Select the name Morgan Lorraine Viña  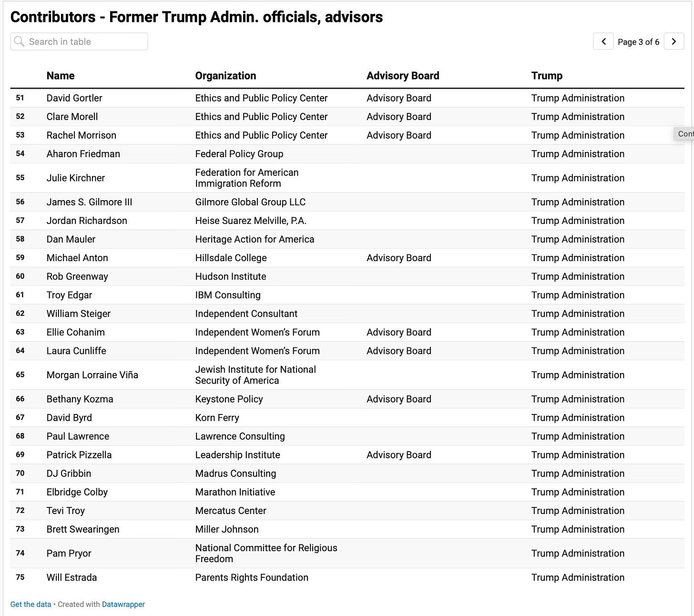[92, 375]
